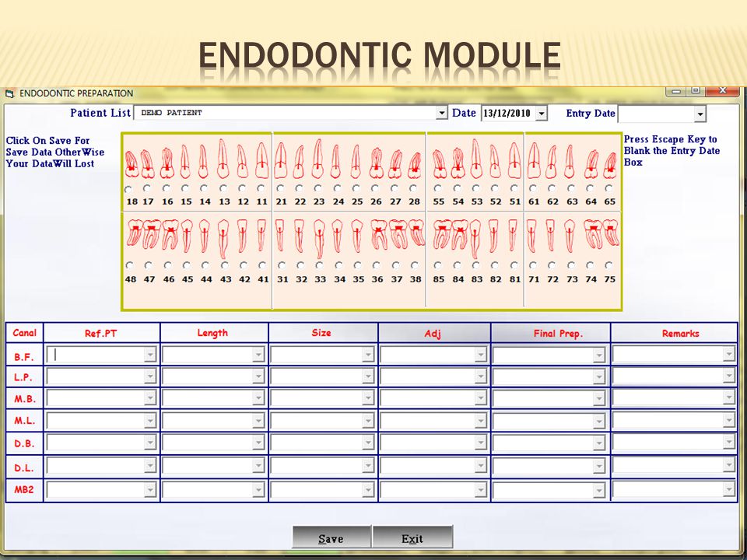Select the radio button for tooth 27

point(395,188)
